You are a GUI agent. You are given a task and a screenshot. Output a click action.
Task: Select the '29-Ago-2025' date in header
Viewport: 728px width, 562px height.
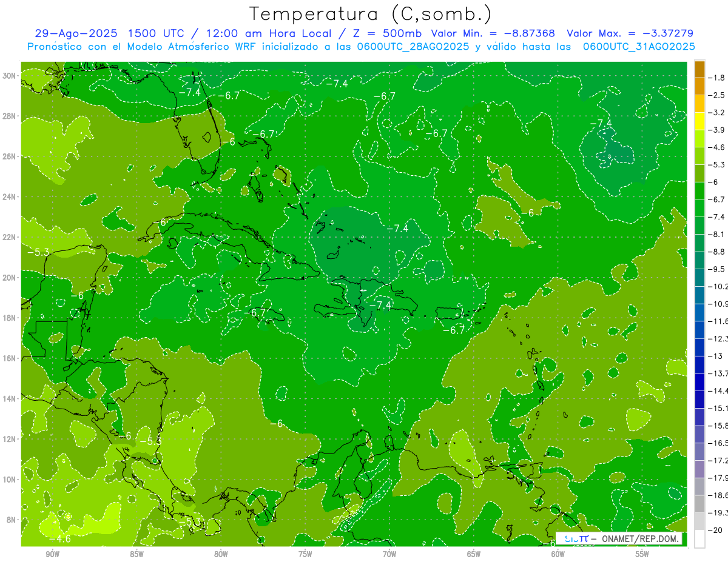76,33
